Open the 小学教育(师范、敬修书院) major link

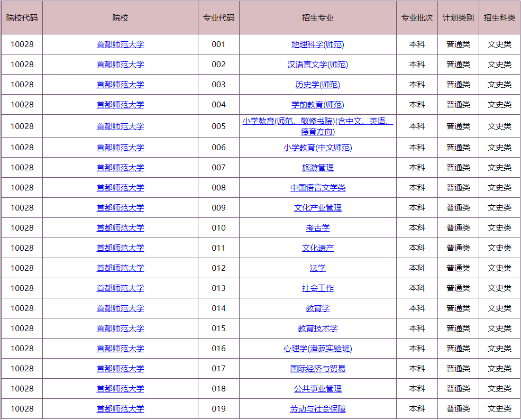click(318, 126)
